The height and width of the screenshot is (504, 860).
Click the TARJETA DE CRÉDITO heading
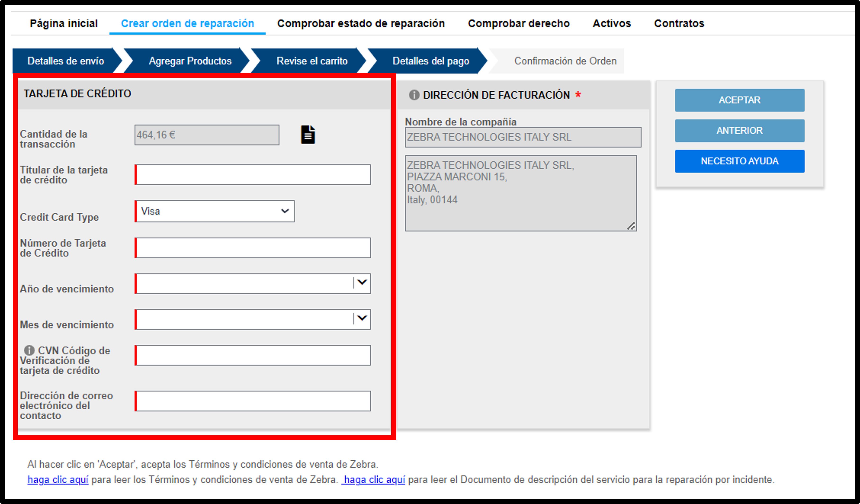click(x=77, y=93)
